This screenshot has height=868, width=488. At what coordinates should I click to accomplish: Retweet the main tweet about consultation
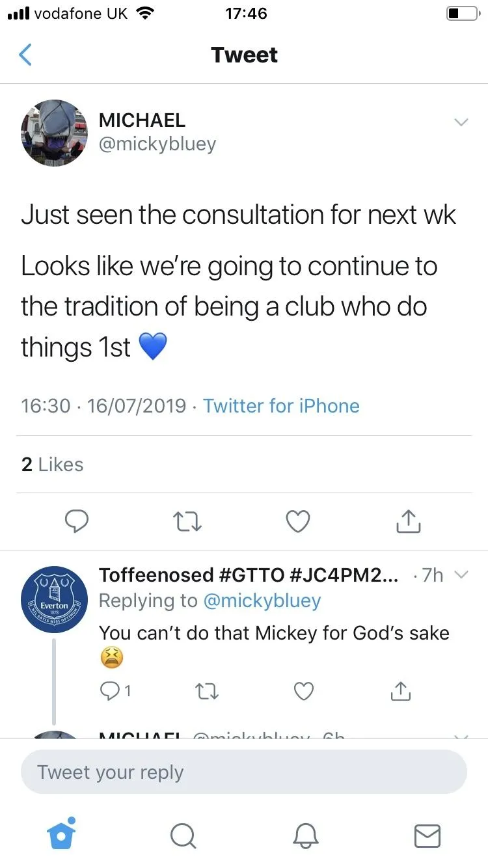pyautogui.click(x=187, y=521)
